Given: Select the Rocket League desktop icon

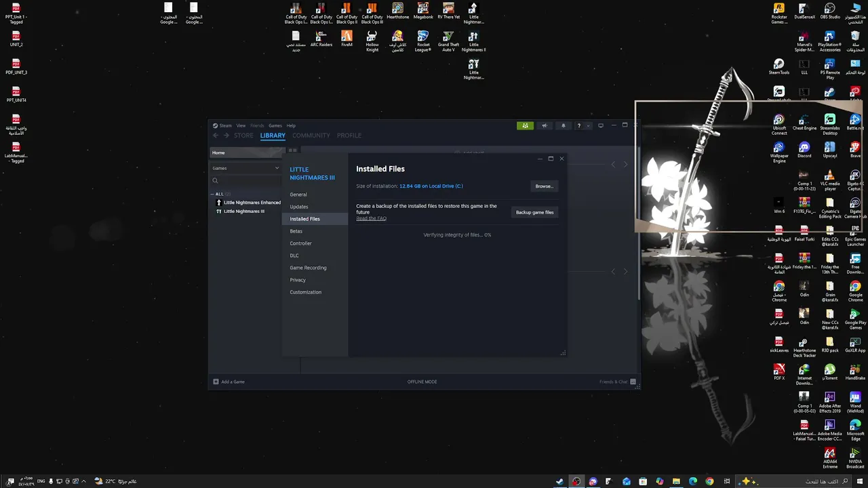Looking at the screenshot, I should [x=423, y=41].
